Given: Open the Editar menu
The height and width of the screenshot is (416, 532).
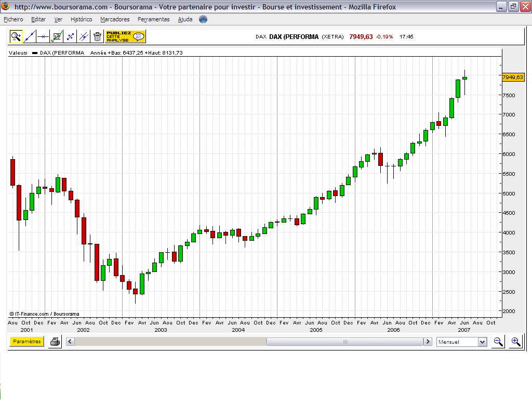Looking at the screenshot, I should [38, 19].
